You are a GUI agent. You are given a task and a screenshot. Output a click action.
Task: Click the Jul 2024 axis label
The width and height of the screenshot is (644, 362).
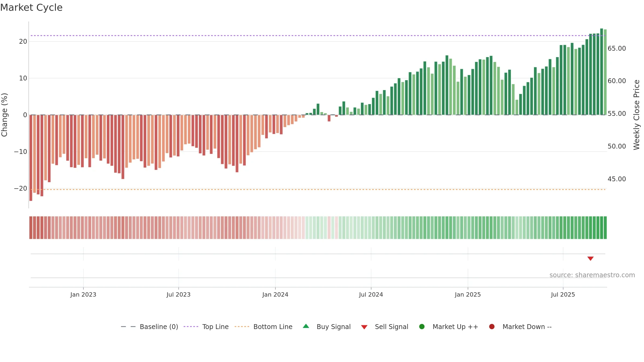(371, 295)
